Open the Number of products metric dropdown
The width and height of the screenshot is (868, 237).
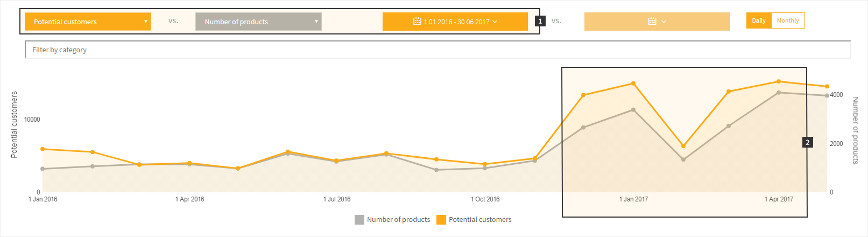[x=258, y=22]
